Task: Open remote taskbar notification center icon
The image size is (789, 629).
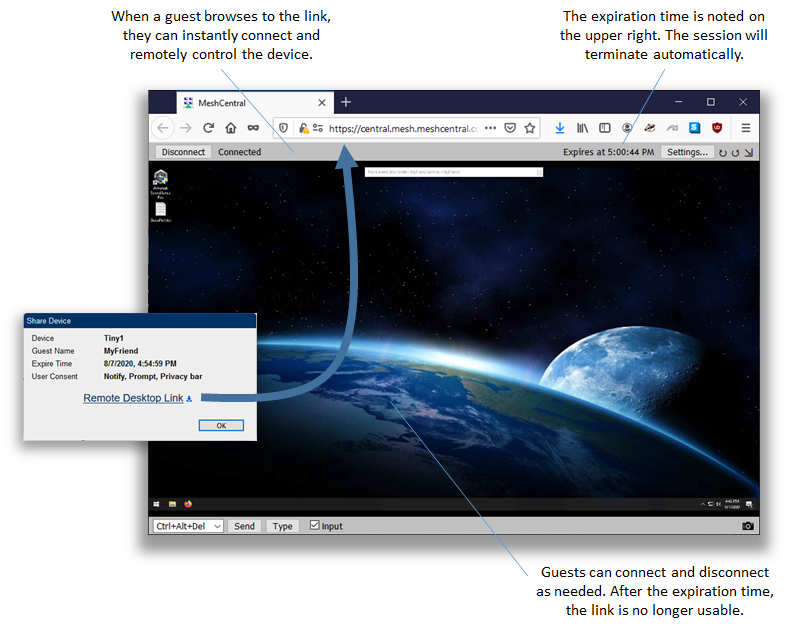Action: point(749,504)
